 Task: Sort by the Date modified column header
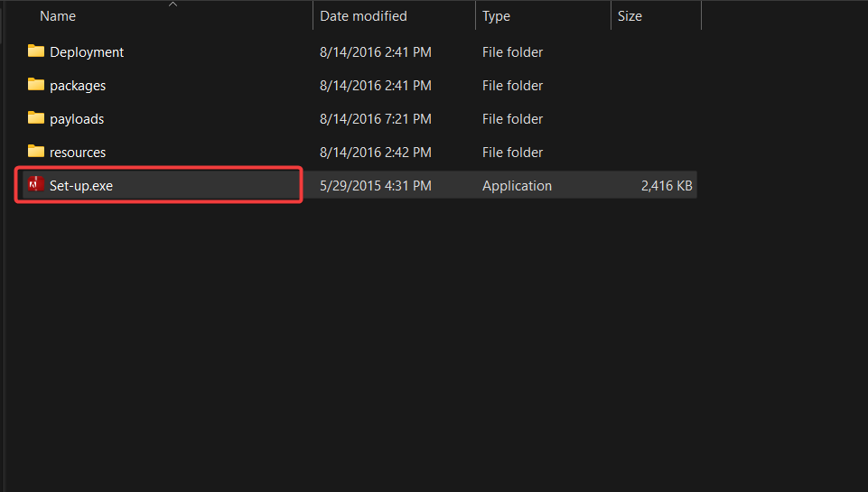(363, 16)
